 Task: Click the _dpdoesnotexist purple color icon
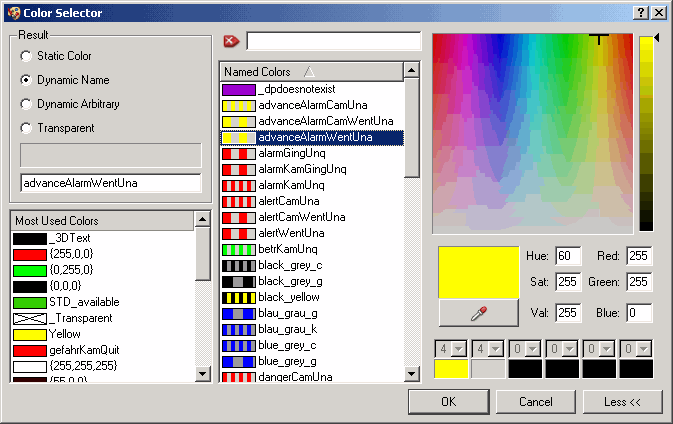tap(238, 89)
